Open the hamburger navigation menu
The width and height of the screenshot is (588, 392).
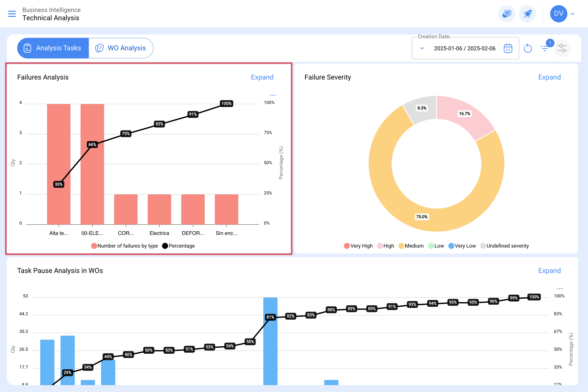coord(12,14)
